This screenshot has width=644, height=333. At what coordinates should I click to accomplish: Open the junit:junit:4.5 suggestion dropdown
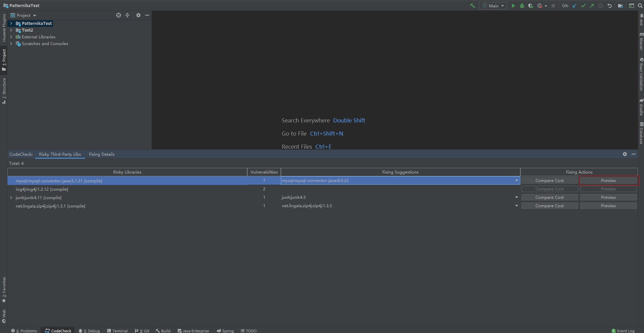[516, 197]
